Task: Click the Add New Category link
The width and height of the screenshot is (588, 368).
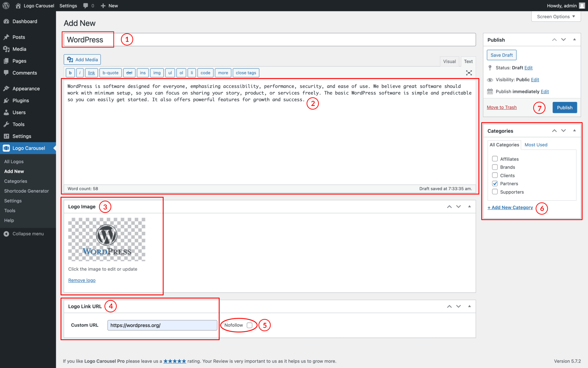Action: click(510, 207)
